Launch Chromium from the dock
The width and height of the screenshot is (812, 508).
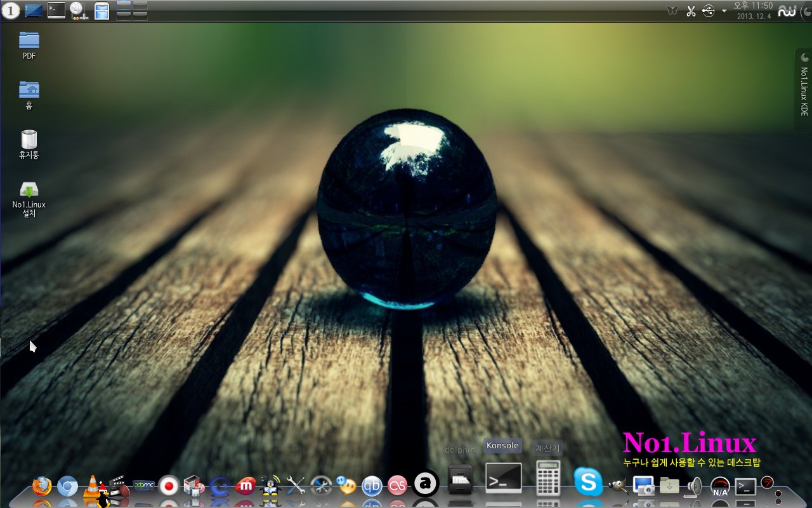click(x=67, y=486)
